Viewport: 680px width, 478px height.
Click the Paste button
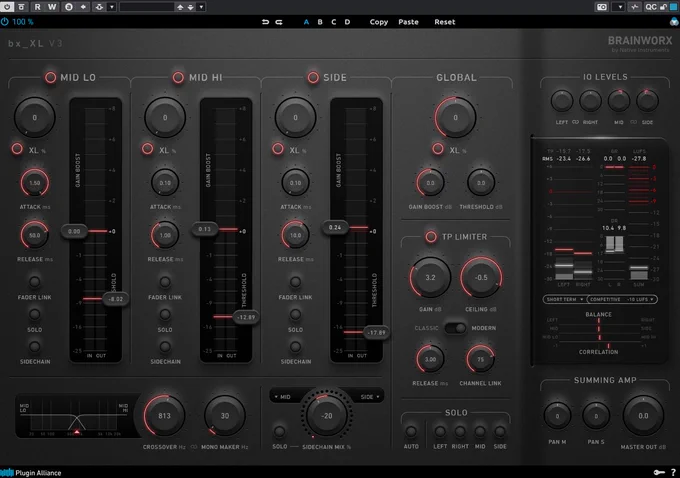(x=409, y=22)
